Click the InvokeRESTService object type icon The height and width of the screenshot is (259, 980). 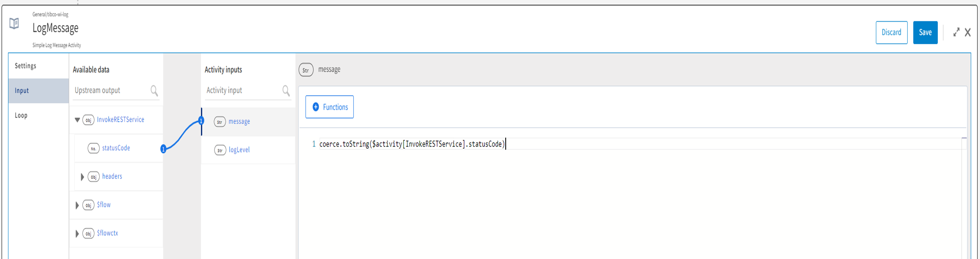click(88, 120)
